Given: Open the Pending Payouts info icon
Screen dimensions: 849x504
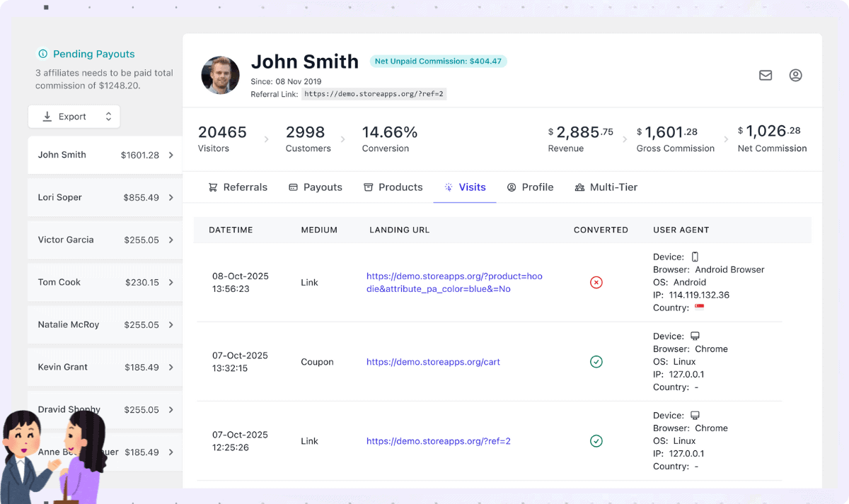Looking at the screenshot, I should coord(42,54).
